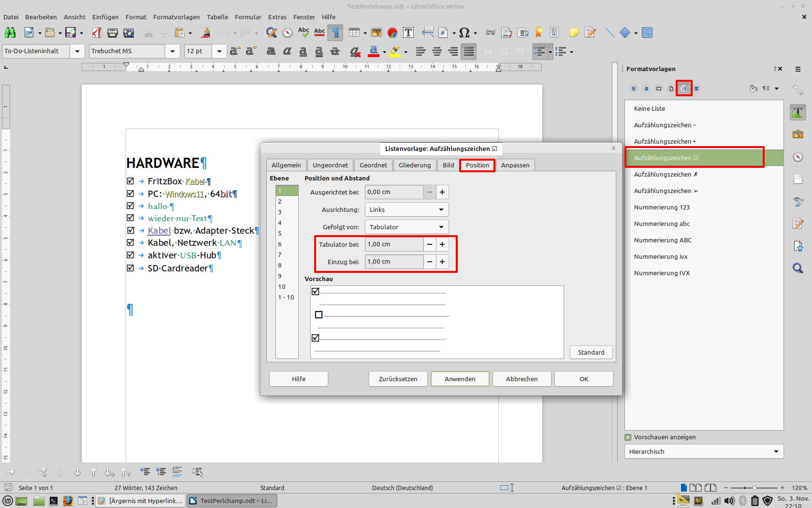Insert text box icon
Viewport: 812px width, 508px height.
[x=408, y=32]
